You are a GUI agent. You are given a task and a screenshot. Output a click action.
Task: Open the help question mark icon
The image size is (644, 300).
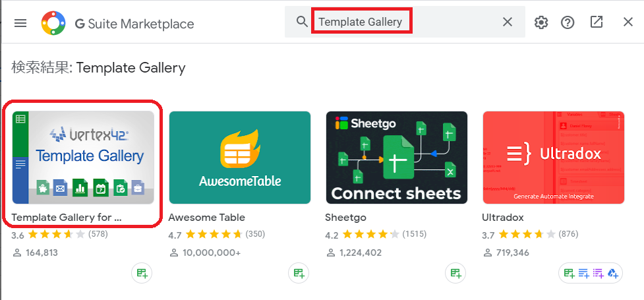point(568,22)
